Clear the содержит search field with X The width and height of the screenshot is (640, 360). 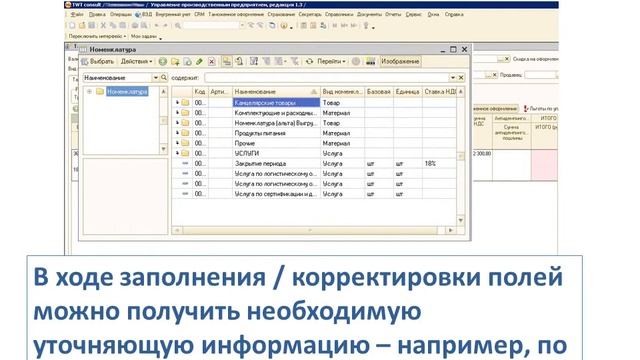click(461, 78)
